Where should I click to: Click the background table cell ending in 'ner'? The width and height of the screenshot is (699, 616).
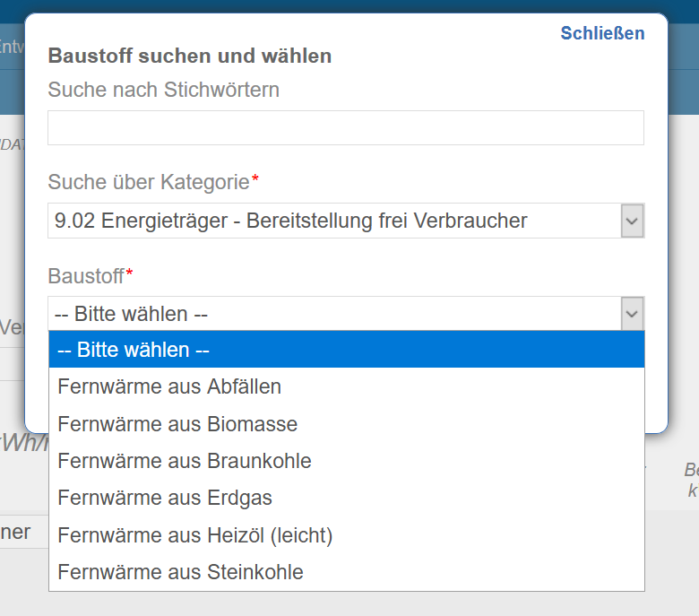pos(15,532)
